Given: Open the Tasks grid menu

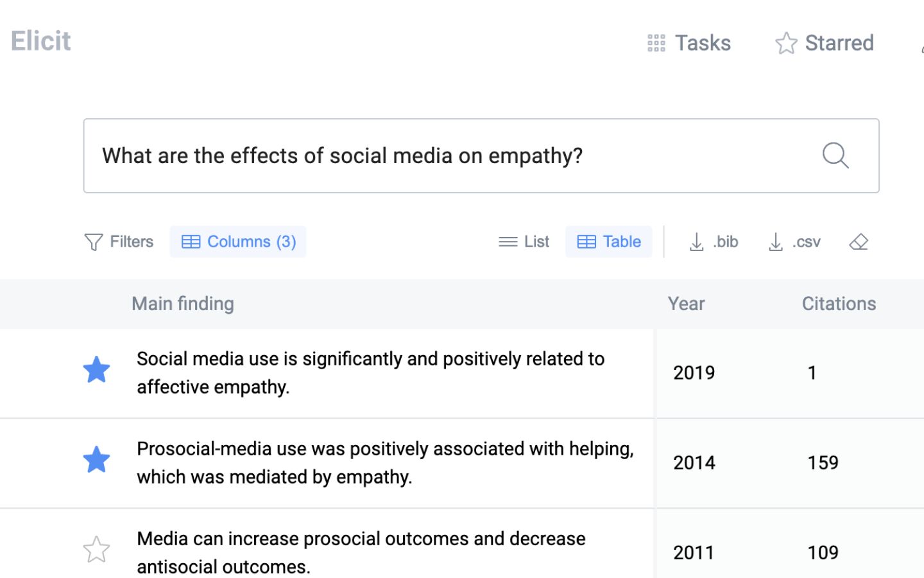Looking at the screenshot, I should pyautogui.click(x=689, y=43).
